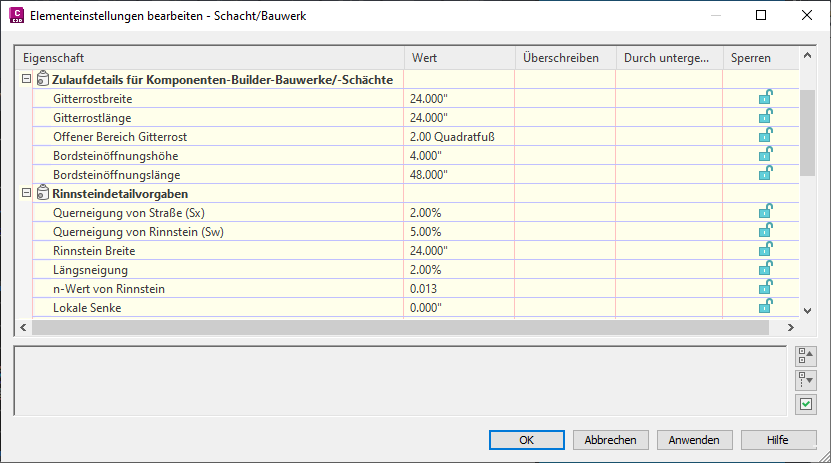This screenshot has height=463, width=831.
Task: Toggle lock icon for Bordsteinöffnungshöhe
Action: [x=765, y=155]
